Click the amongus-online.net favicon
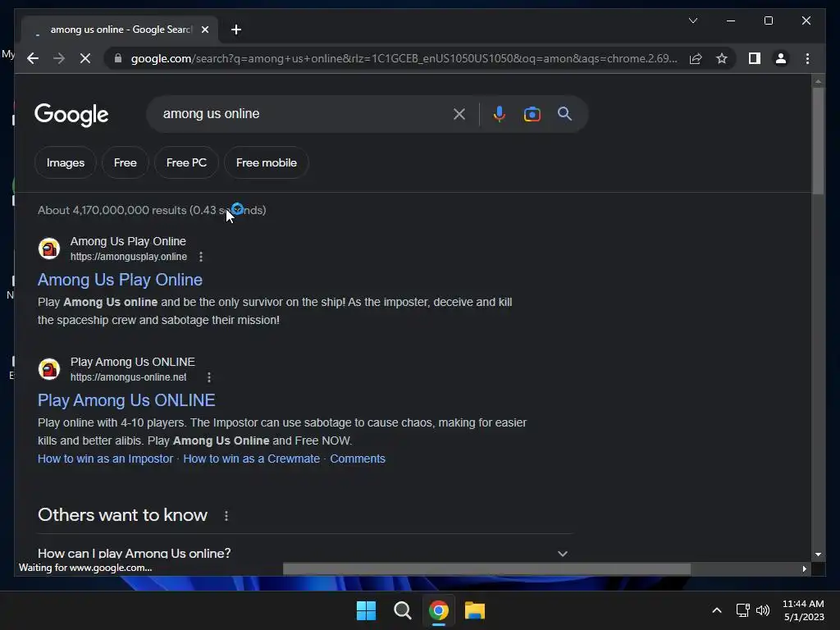 pyautogui.click(x=49, y=369)
